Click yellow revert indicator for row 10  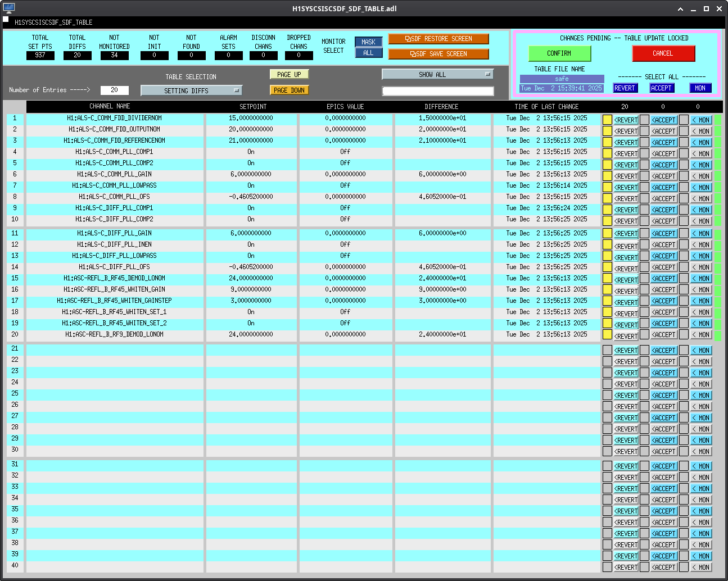click(x=607, y=221)
